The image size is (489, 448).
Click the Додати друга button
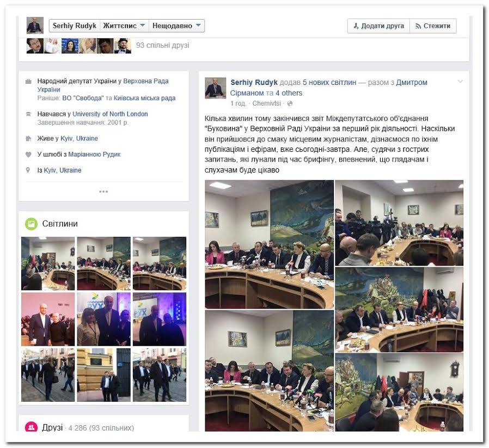tap(378, 26)
